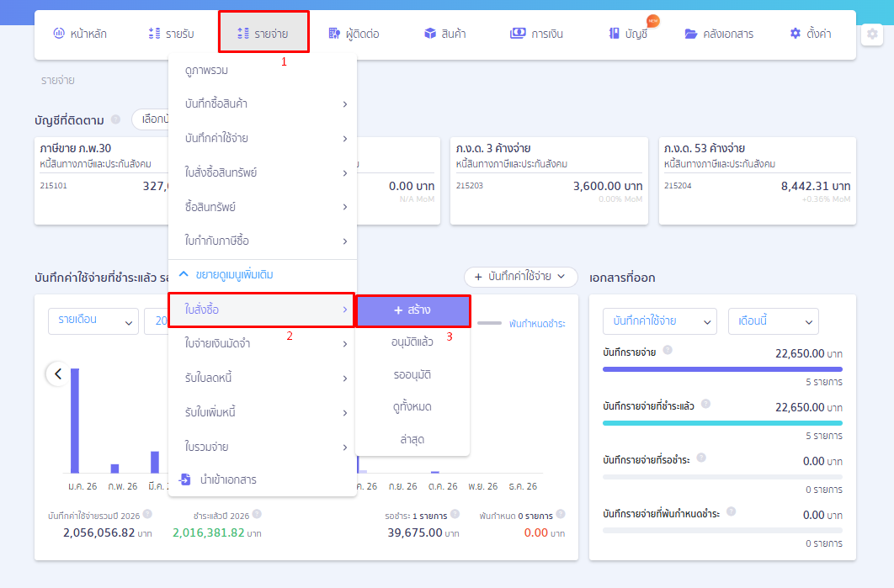Image resolution: width=894 pixels, height=588 pixels.
Task: Click the คลังเอกสาร folder icon
Action: pyautogui.click(x=691, y=34)
